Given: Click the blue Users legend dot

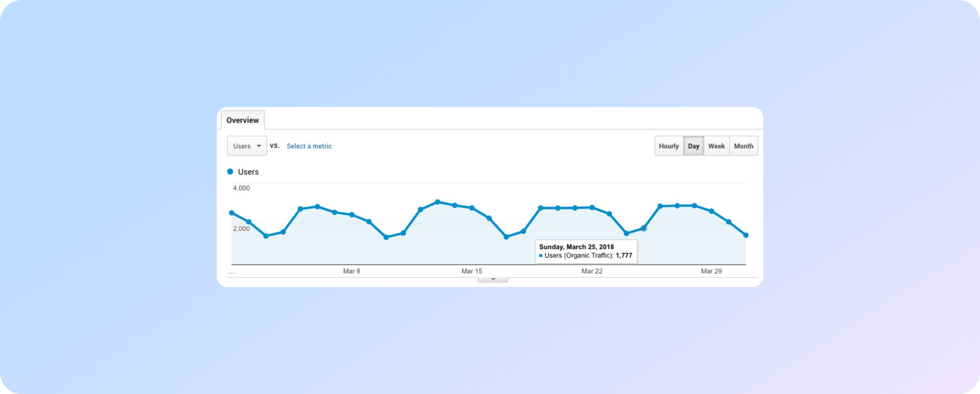Looking at the screenshot, I should tap(230, 172).
